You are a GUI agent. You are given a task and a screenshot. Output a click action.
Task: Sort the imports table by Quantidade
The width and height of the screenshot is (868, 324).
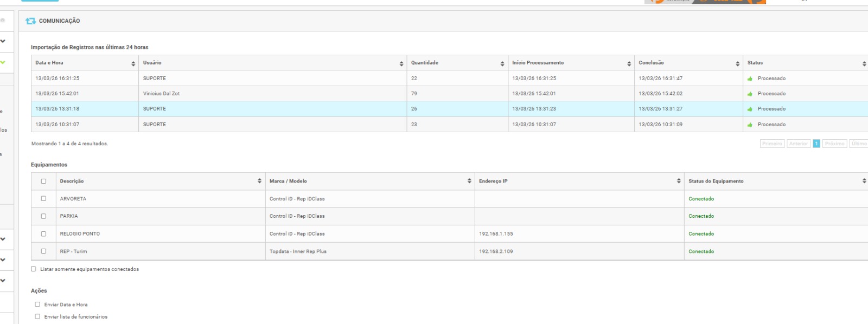[x=502, y=63]
